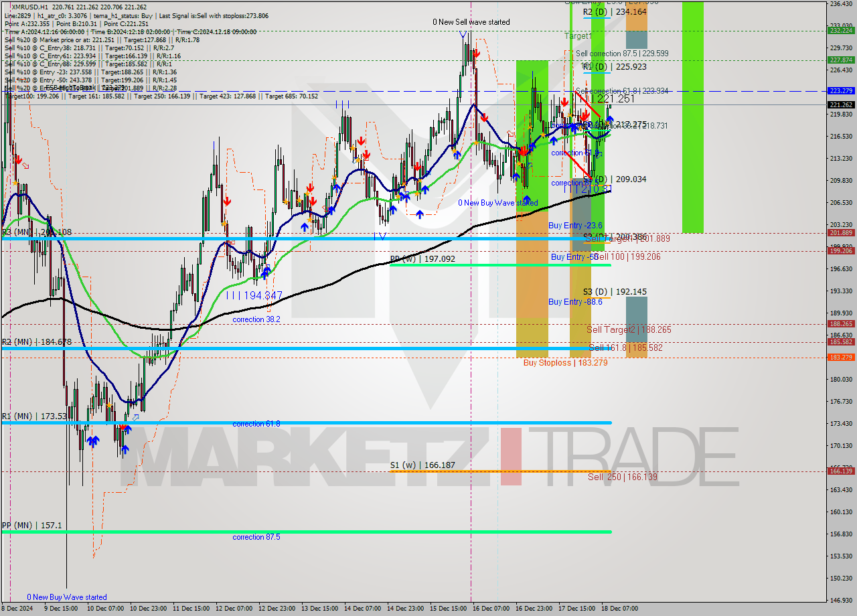The height and width of the screenshot is (616, 857).
Task: Select 'correction 61.8' label on R1 (MN) line
Action: coord(256,424)
